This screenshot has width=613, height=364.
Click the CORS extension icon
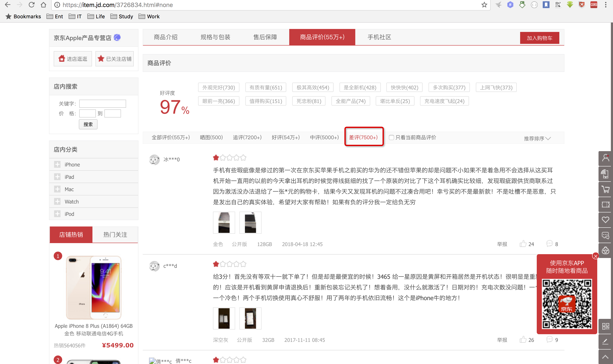coord(594,5)
